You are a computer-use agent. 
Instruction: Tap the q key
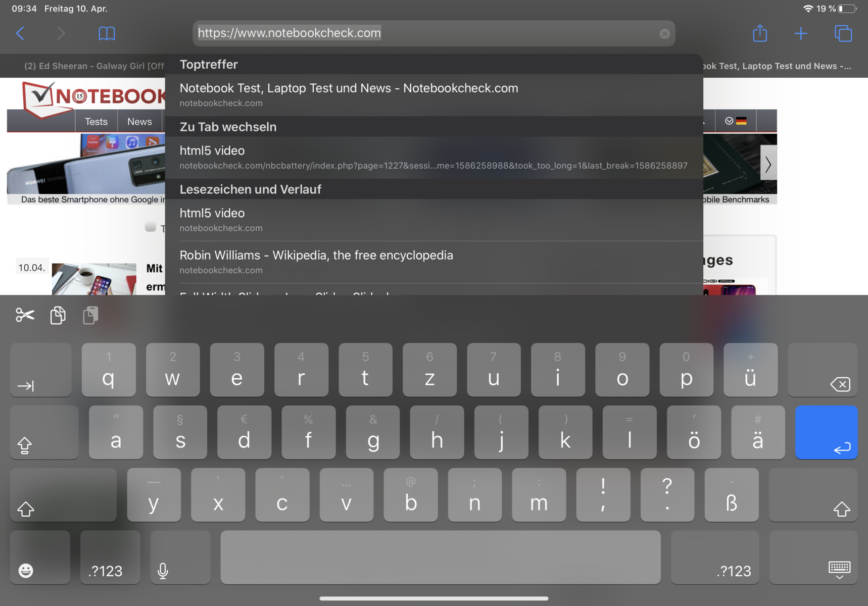(x=109, y=370)
